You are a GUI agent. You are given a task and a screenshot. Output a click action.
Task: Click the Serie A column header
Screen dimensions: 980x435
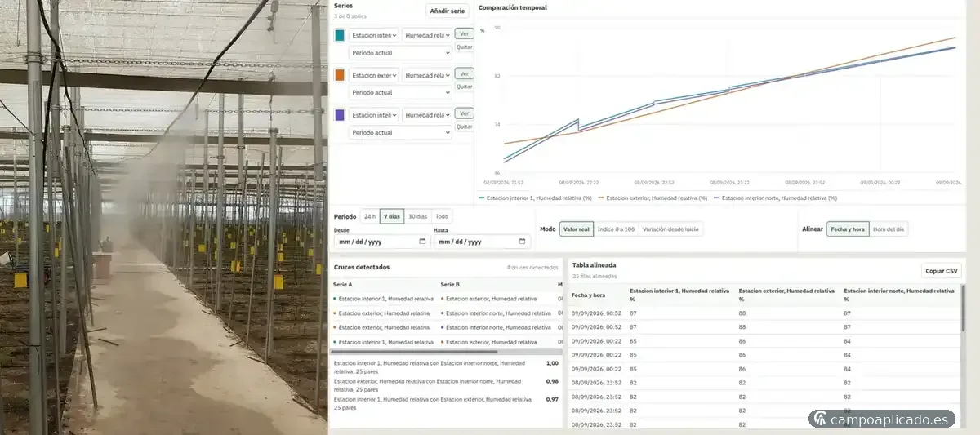pyautogui.click(x=343, y=284)
